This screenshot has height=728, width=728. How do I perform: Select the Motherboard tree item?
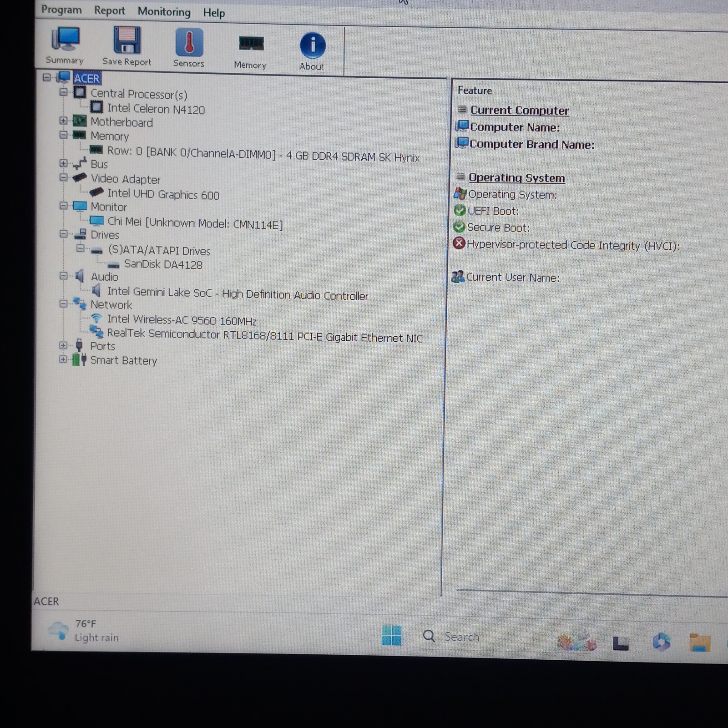click(121, 122)
